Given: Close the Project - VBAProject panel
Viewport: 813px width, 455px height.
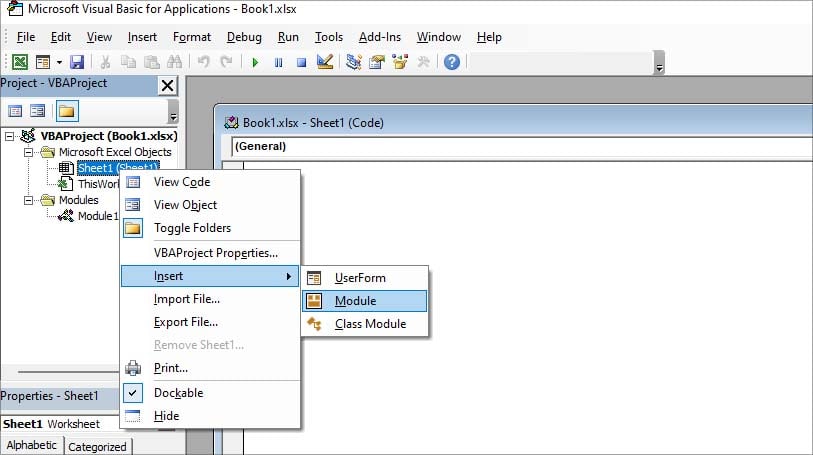Looking at the screenshot, I should 167,85.
